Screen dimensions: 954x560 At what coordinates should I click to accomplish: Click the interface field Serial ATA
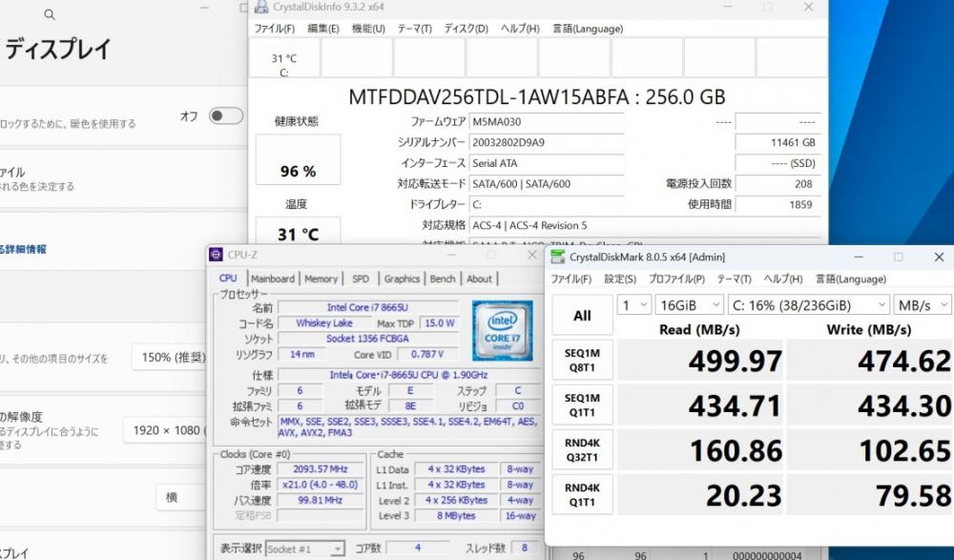point(547,163)
